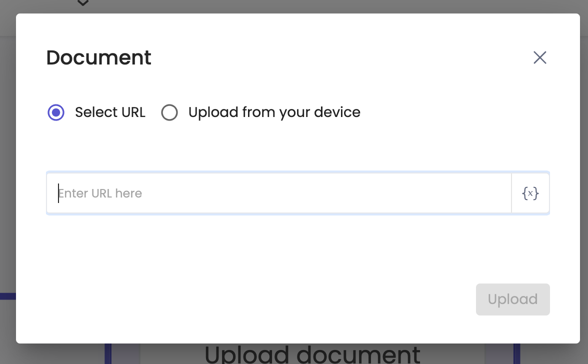The image size is (588, 364).
Task: Click the 'Select URL' label text
Action: (x=110, y=112)
